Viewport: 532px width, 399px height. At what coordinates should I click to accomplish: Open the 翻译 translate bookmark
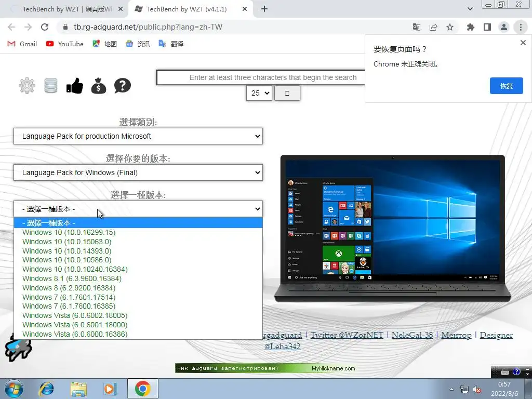171,44
